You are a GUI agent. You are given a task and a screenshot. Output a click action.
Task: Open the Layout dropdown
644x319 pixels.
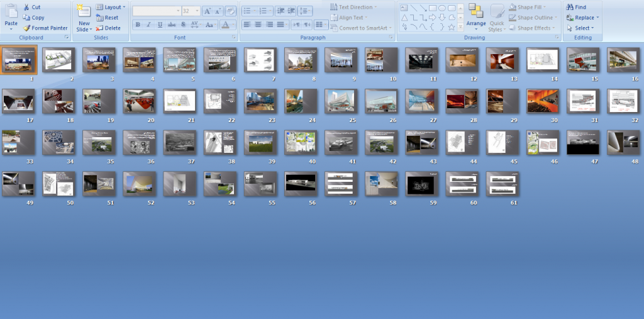(x=111, y=7)
